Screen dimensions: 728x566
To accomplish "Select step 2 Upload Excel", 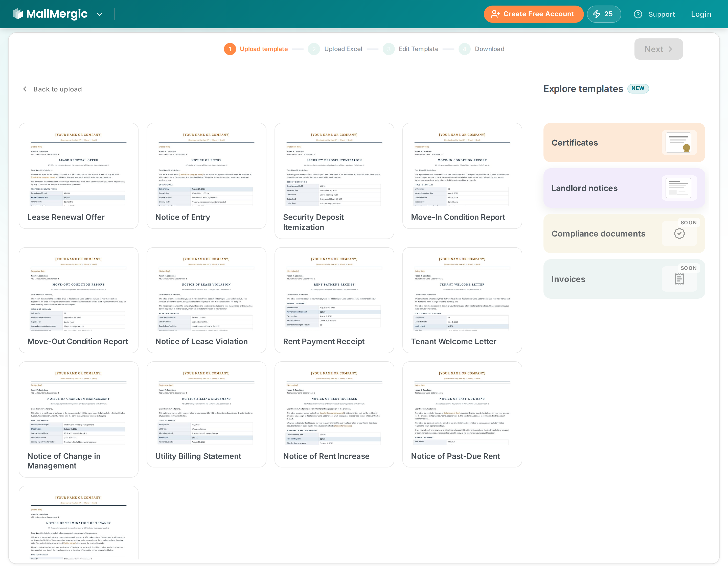I will 335,49.
